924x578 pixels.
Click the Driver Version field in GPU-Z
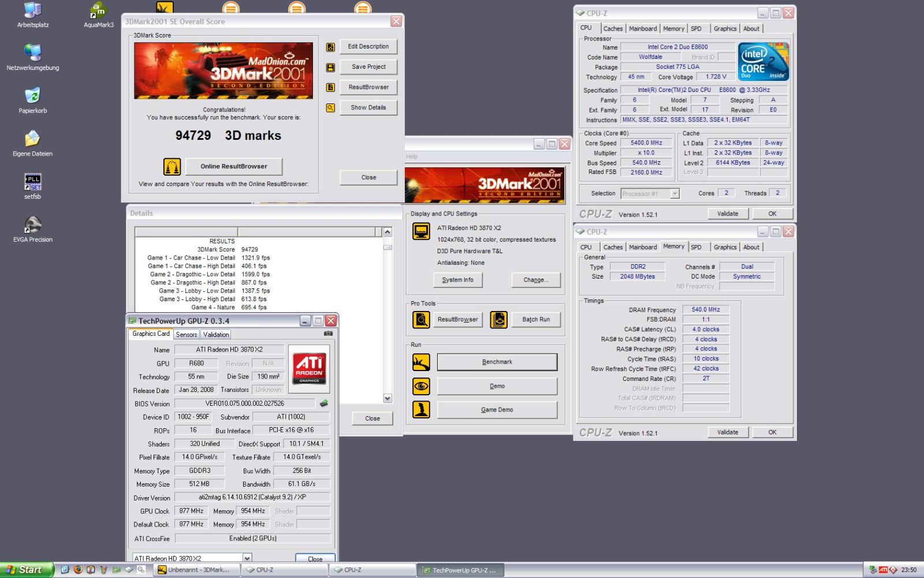coord(252,497)
